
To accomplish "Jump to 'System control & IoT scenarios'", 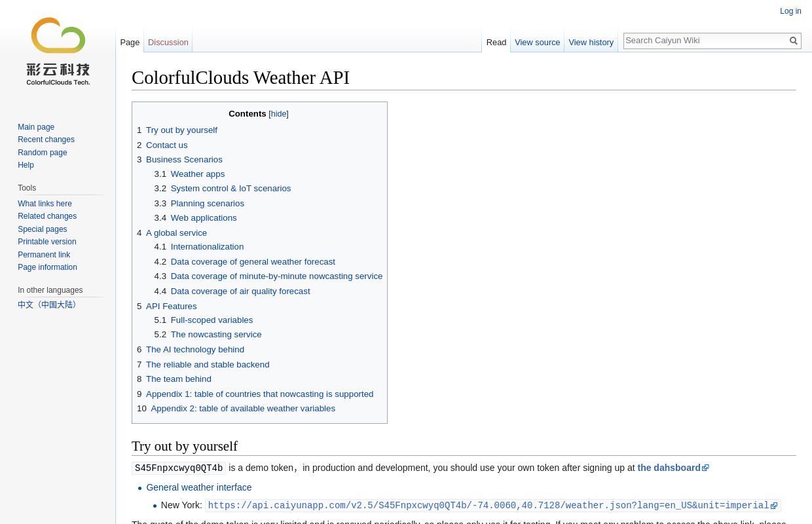I will click(231, 189).
